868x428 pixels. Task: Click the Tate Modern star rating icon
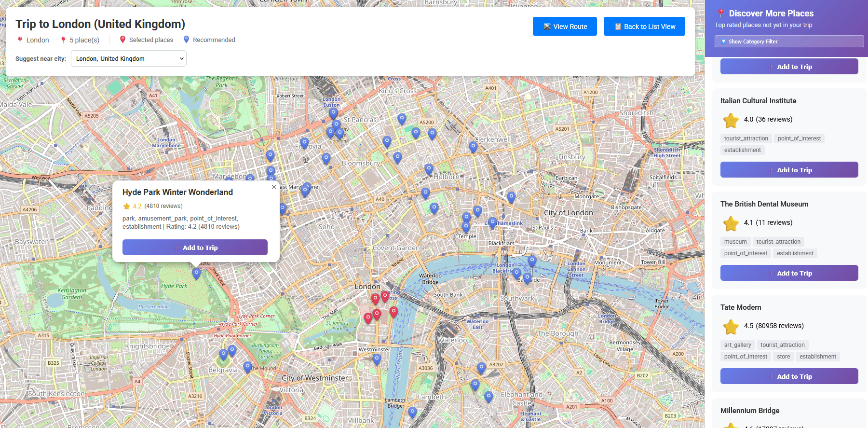731,327
